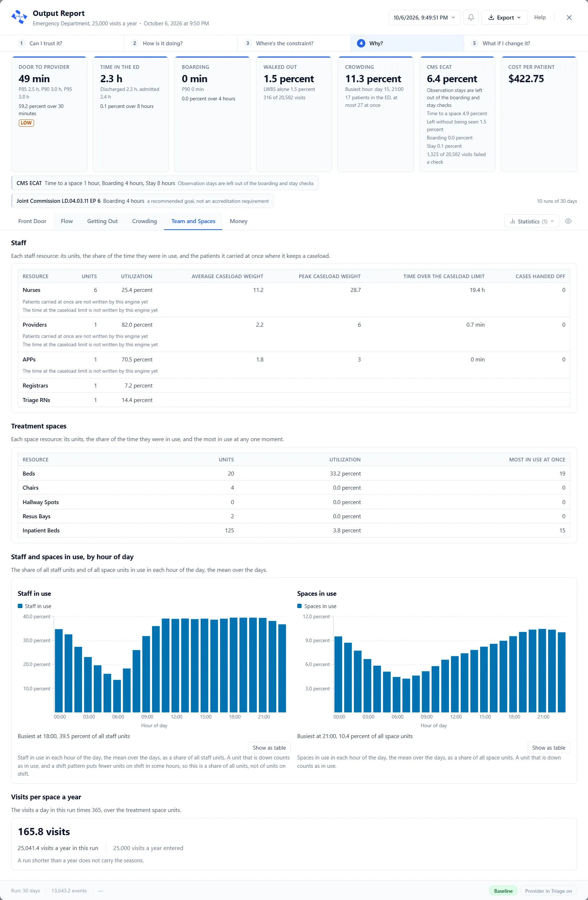Show the Spaces in use chart as table
The width and height of the screenshot is (588, 900).
(549, 748)
